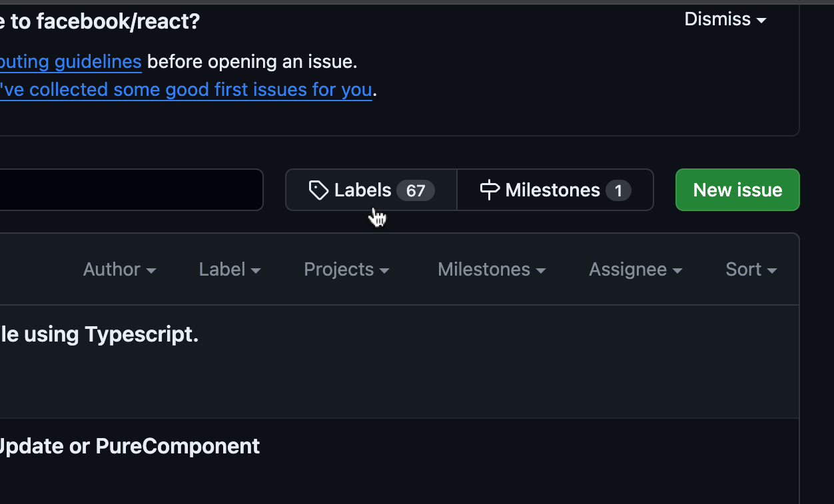Select the Labels counter badge showing 67
This screenshot has height=504, width=834.
point(416,190)
